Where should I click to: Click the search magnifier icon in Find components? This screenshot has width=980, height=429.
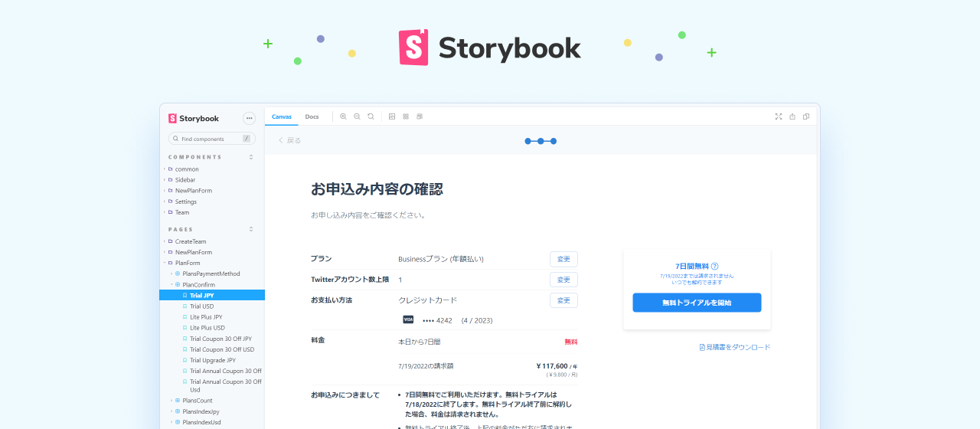coord(176,139)
